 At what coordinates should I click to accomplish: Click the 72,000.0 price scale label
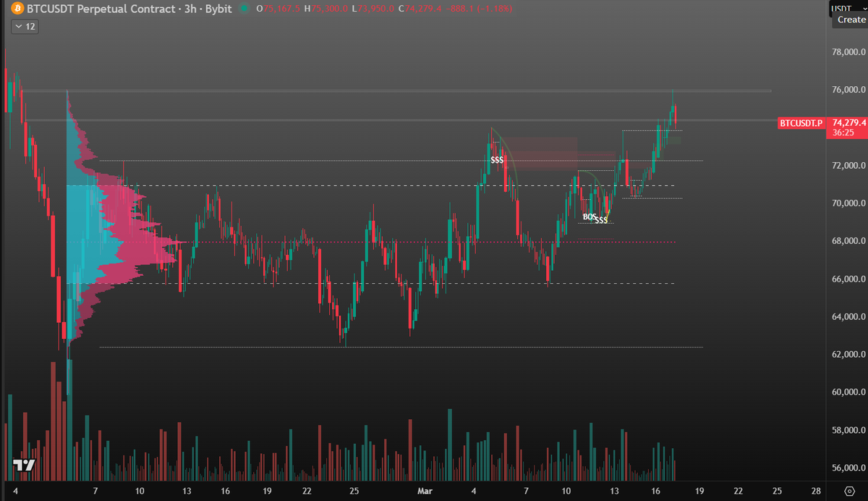(849, 166)
